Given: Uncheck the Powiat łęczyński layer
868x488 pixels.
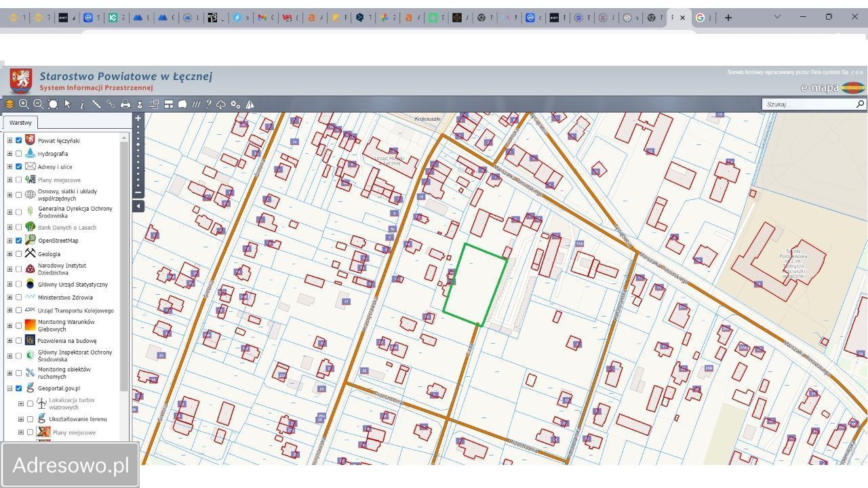Looking at the screenshot, I should [x=19, y=140].
